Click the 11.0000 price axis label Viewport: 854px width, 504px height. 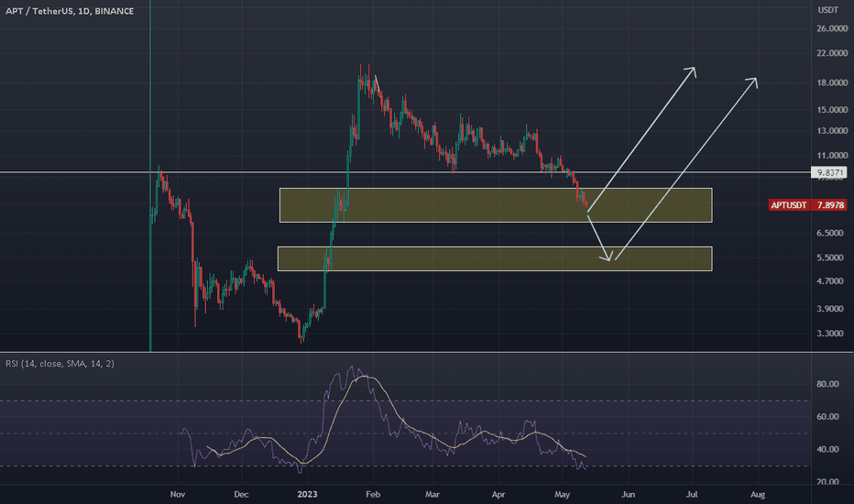click(x=832, y=156)
